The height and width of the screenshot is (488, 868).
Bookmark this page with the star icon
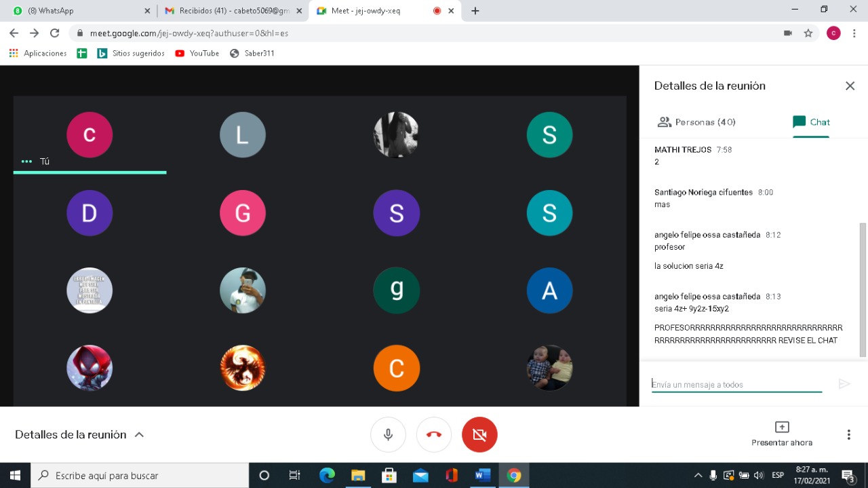pos(808,33)
